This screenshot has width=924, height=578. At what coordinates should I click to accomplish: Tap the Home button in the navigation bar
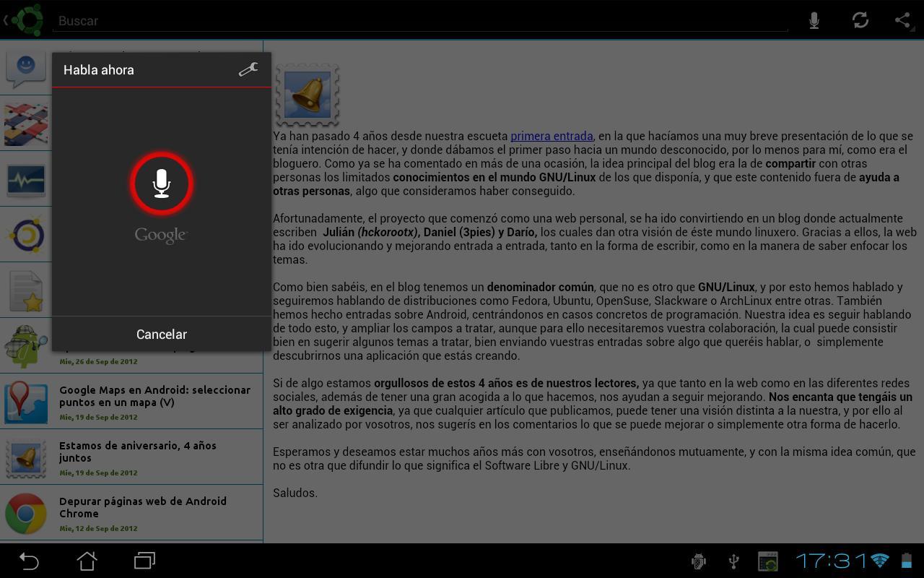point(86,561)
